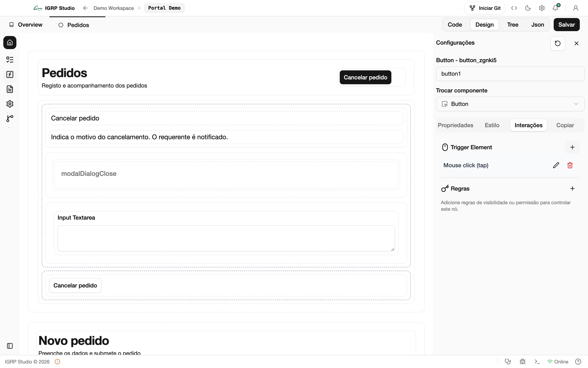Open the document sidebar icon
Screen dimensions: 588x368
click(x=10, y=89)
